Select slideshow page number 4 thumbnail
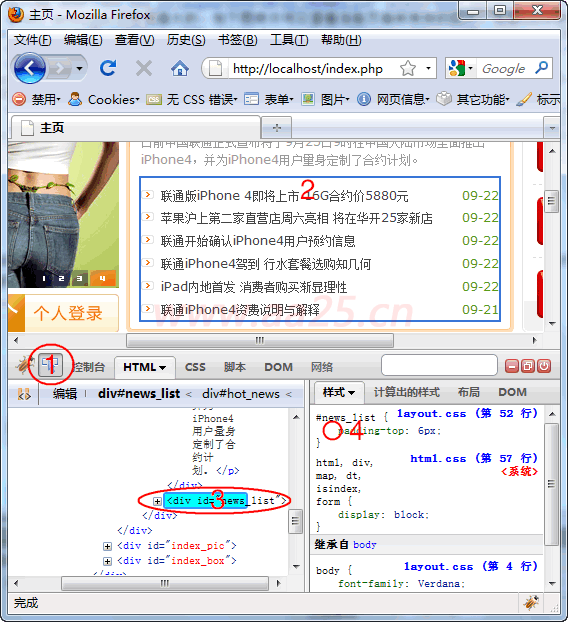Screen dimensions: 568x622 (x=103, y=278)
